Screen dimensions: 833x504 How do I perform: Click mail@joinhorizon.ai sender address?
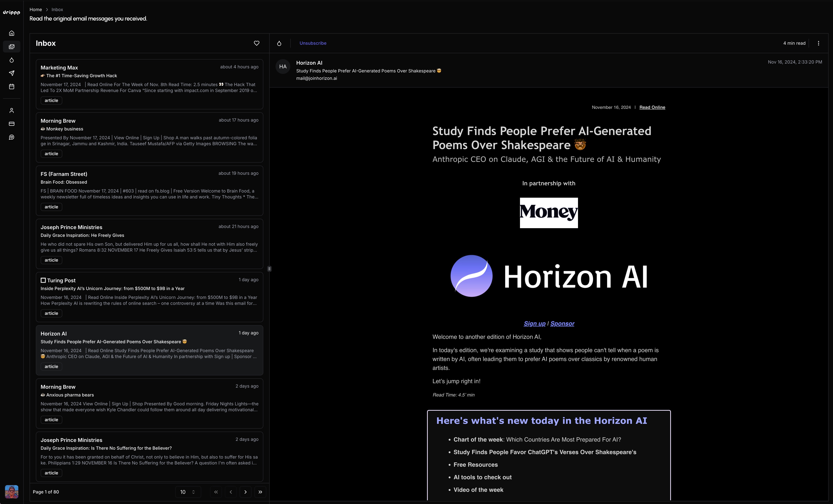pos(316,78)
